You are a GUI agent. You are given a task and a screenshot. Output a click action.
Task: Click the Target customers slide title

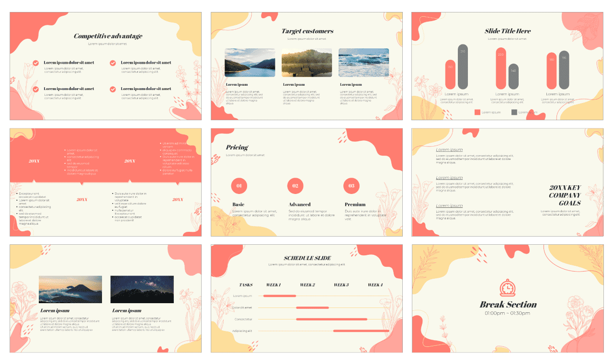tap(307, 31)
